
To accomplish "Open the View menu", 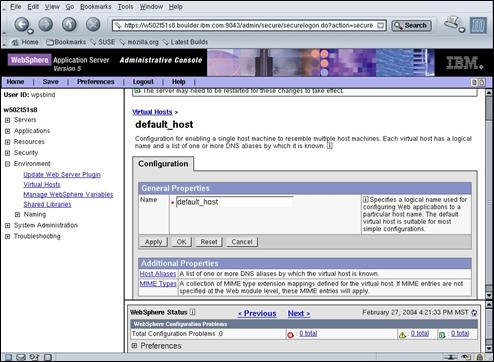I will click(52, 6).
